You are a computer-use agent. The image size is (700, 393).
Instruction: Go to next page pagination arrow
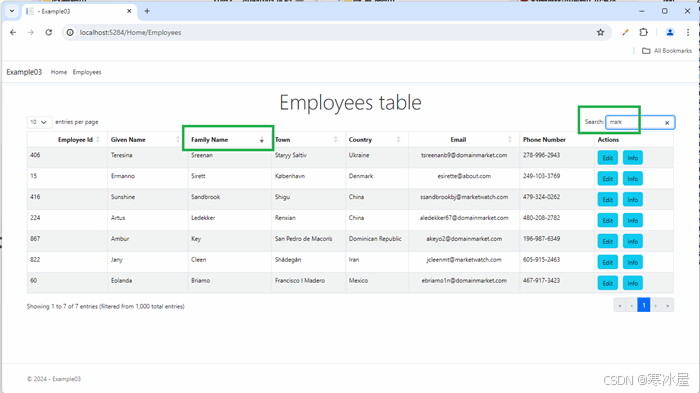(x=656, y=305)
